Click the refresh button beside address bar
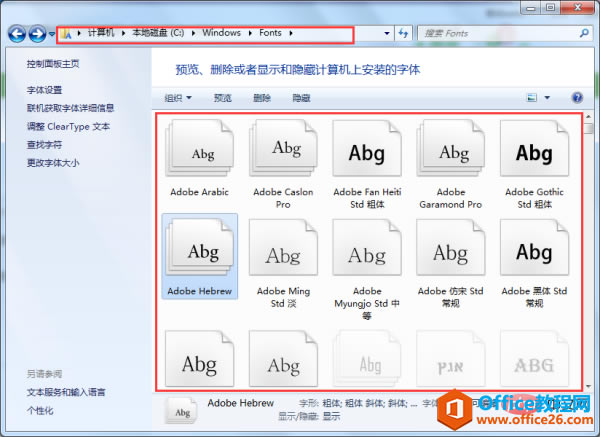 (403, 33)
